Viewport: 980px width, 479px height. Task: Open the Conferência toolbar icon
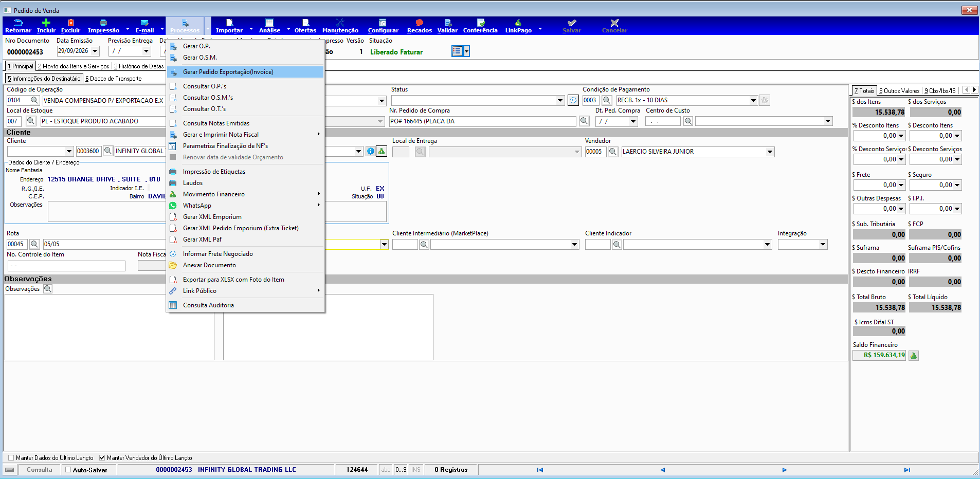[480, 23]
